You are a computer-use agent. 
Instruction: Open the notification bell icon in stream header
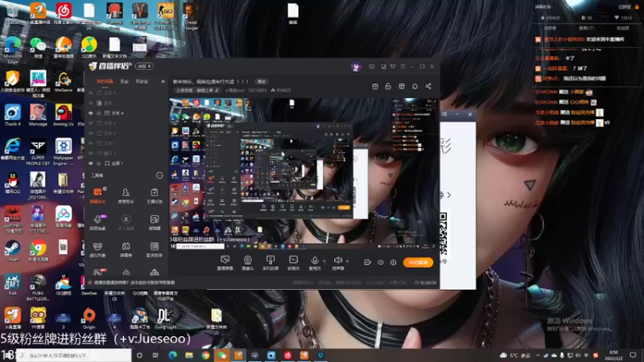[x=415, y=86]
